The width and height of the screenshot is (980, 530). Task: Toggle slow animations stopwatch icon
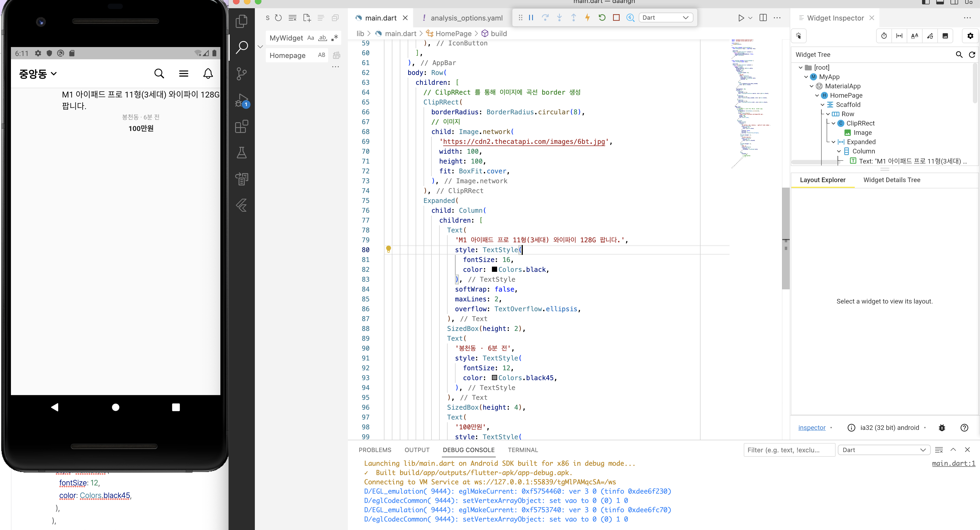click(x=884, y=36)
